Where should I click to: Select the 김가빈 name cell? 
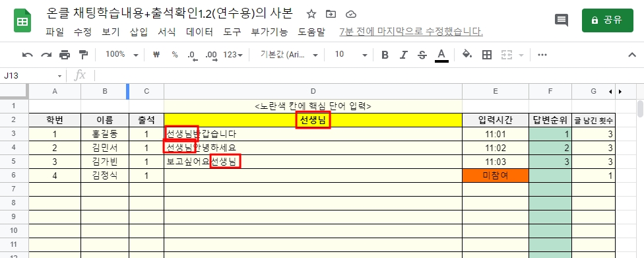click(105, 162)
